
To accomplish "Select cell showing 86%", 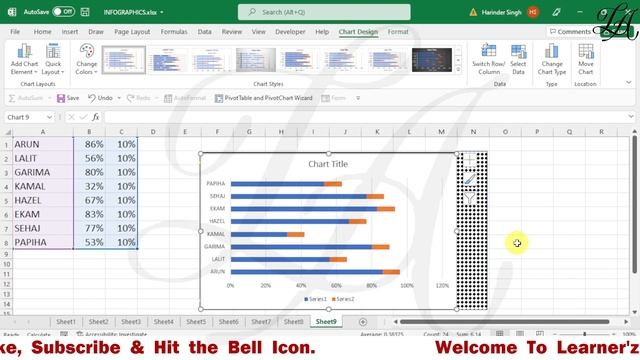I will 89,144.
